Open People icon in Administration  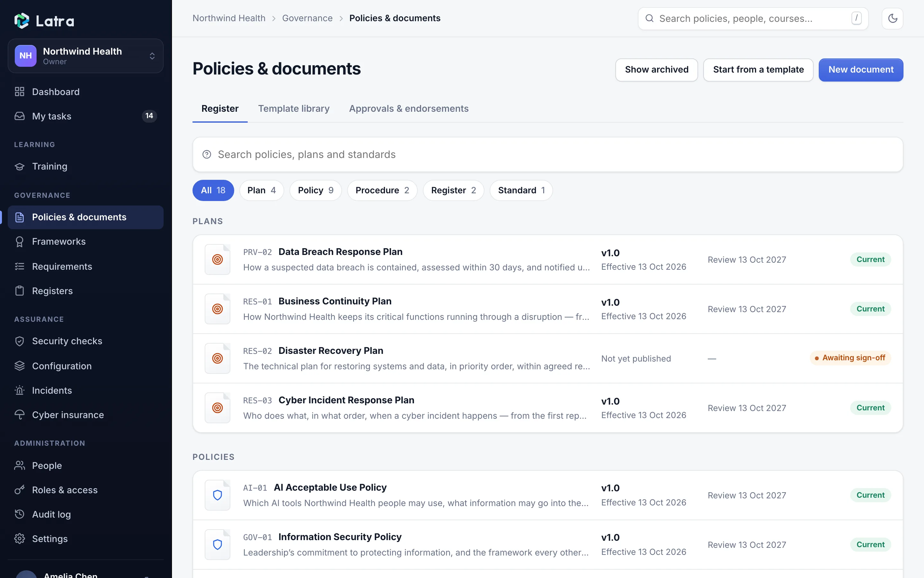click(20, 465)
